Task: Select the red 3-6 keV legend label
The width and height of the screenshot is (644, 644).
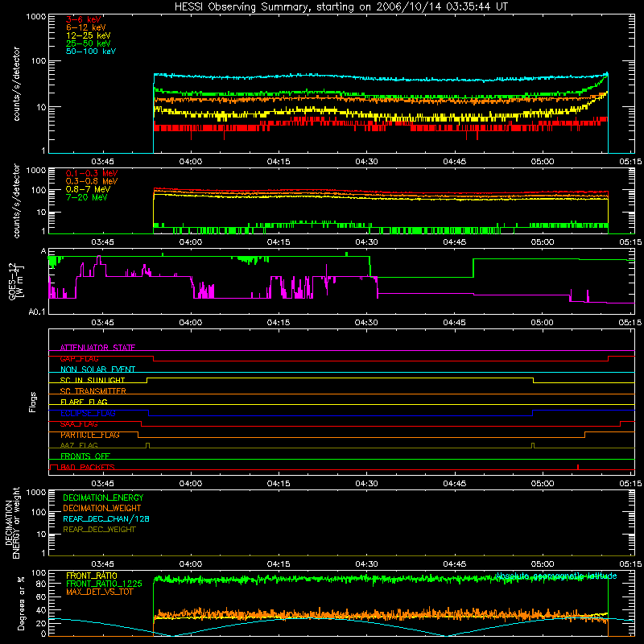Action: click(83, 19)
